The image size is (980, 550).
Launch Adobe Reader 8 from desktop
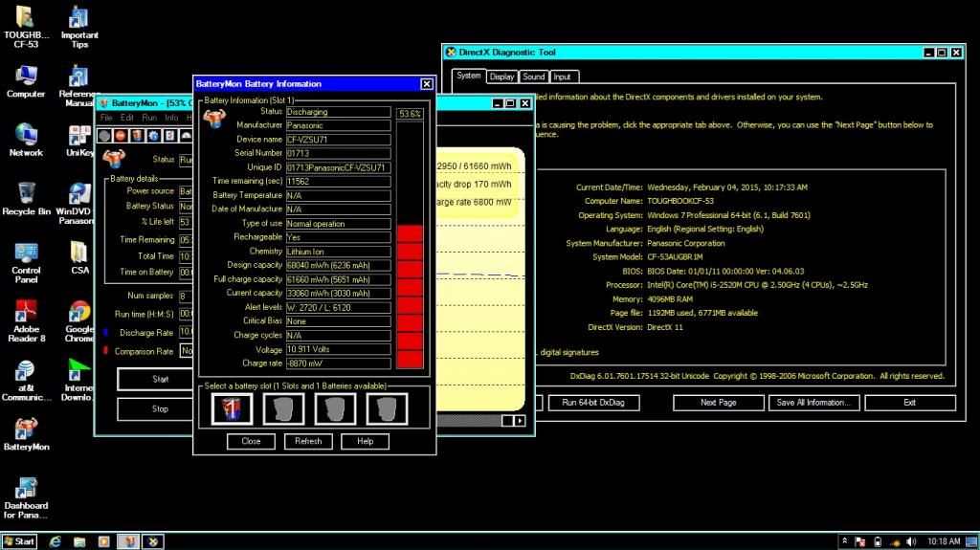[x=26, y=321]
